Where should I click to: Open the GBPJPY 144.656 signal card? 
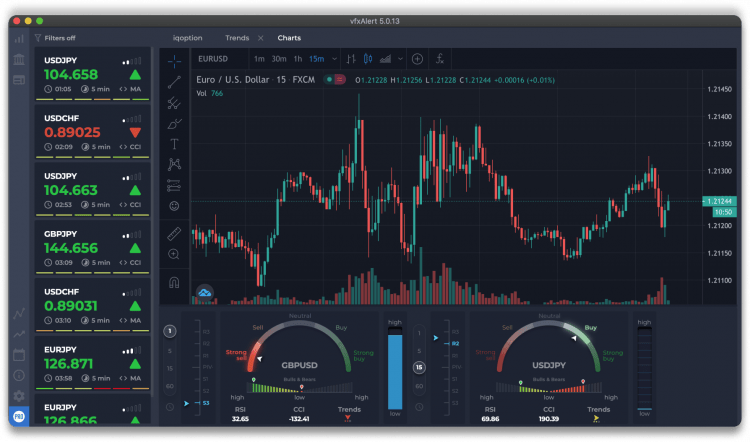[x=92, y=248]
